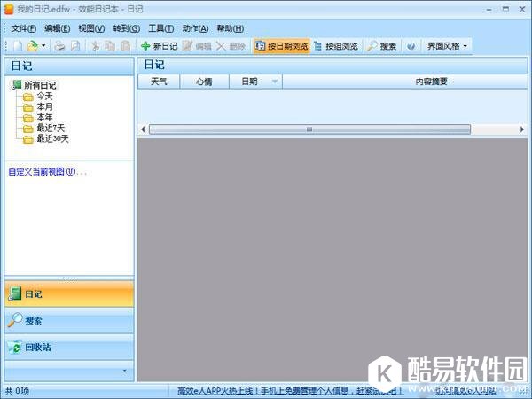The height and width of the screenshot is (399, 532).
Task: Click the 自定义当前视图 link
Action: tap(48, 172)
